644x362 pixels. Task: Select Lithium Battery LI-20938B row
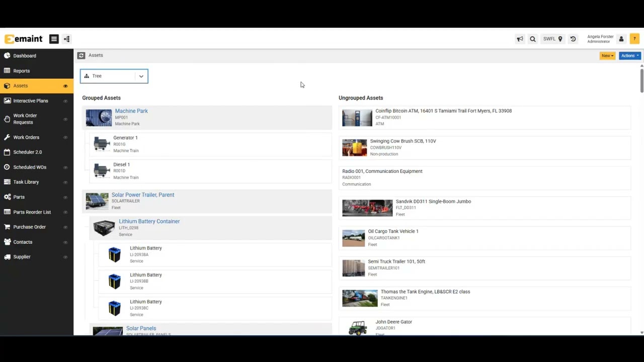click(x=215, y=281)
